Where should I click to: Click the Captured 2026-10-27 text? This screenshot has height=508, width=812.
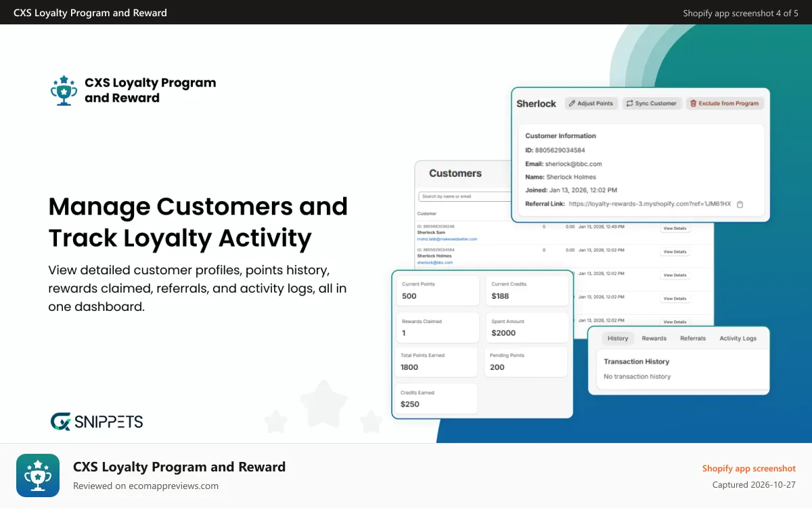[754, 485]
